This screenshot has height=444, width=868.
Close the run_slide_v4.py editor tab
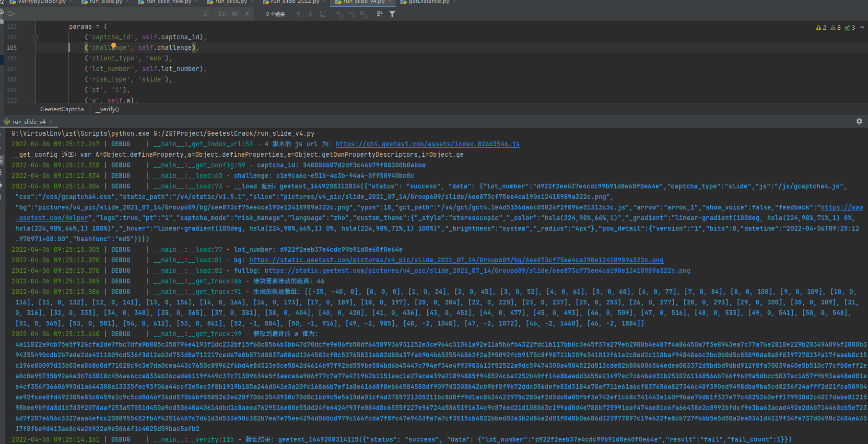click(390, 2)
